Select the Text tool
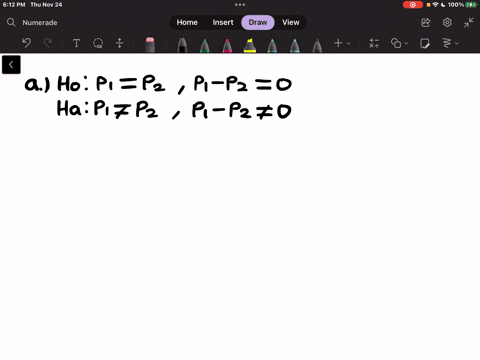The height and width of the screenshot is (360, 480). coord(76,43)
